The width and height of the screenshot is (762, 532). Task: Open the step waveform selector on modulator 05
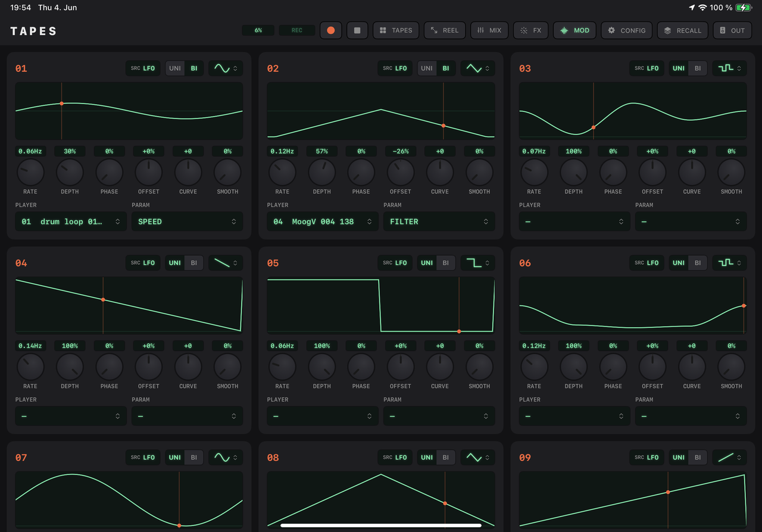(x=477, y=263)
